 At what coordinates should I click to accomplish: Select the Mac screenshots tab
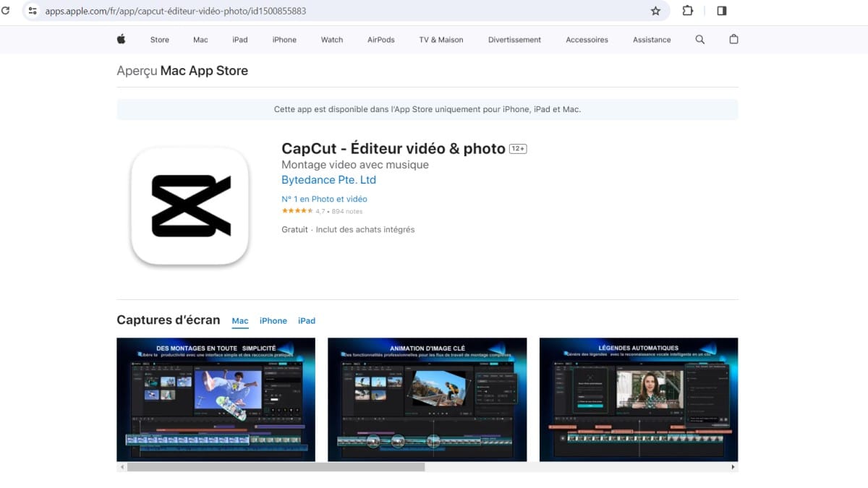(239, 321)
